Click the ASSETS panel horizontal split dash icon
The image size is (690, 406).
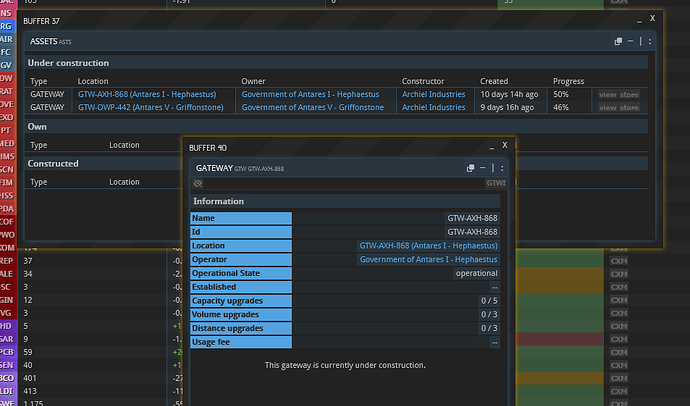tap(632, 41)
